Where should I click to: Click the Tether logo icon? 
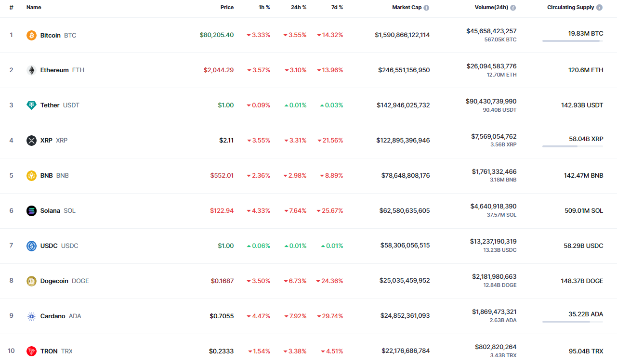pyautogui.click(x=31, y=105)
